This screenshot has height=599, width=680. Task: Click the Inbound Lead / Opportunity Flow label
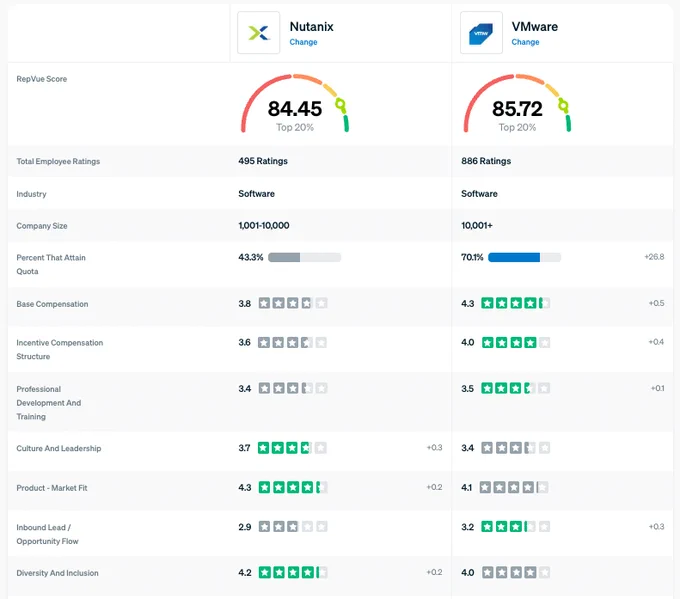pos(47,534)
